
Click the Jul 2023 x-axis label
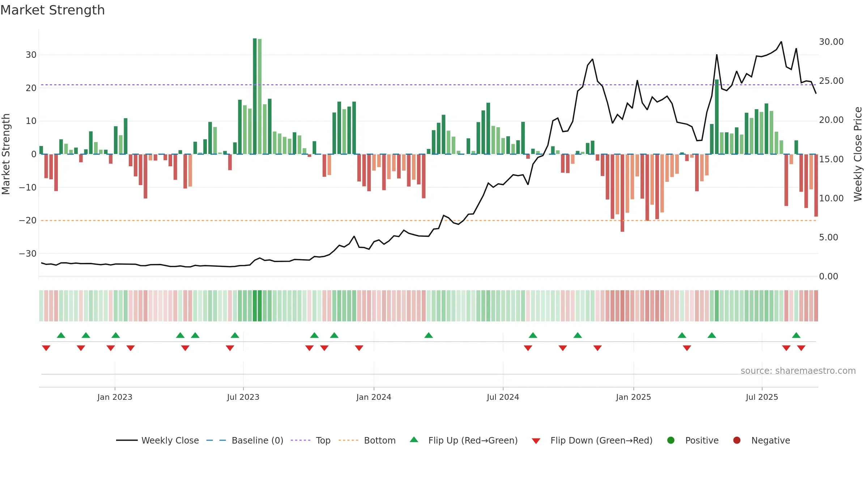point(243,397)
